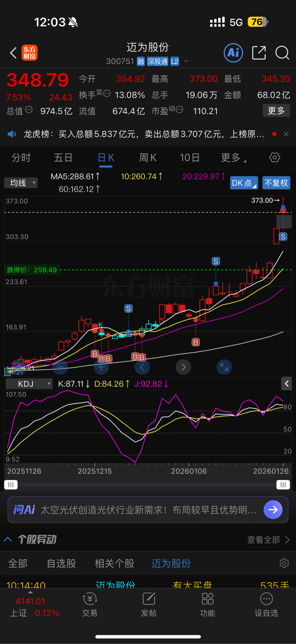Open the KDJ indicator dropdown

tap(29, 384)
